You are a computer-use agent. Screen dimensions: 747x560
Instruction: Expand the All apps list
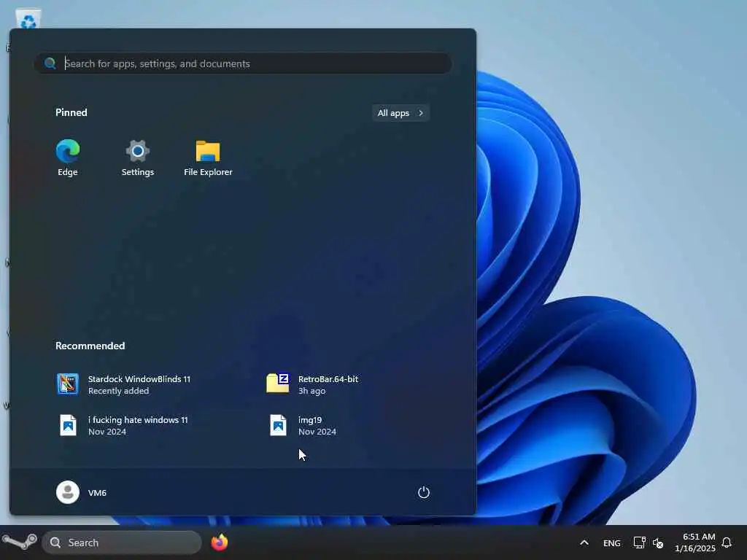click(x=400, y=113)
